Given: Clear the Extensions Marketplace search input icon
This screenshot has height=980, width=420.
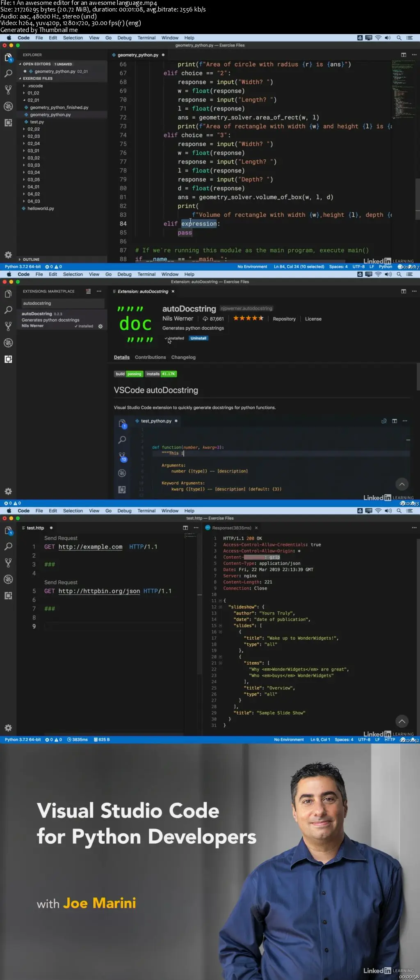Looking at the screenshot, I should click(89, 291).
